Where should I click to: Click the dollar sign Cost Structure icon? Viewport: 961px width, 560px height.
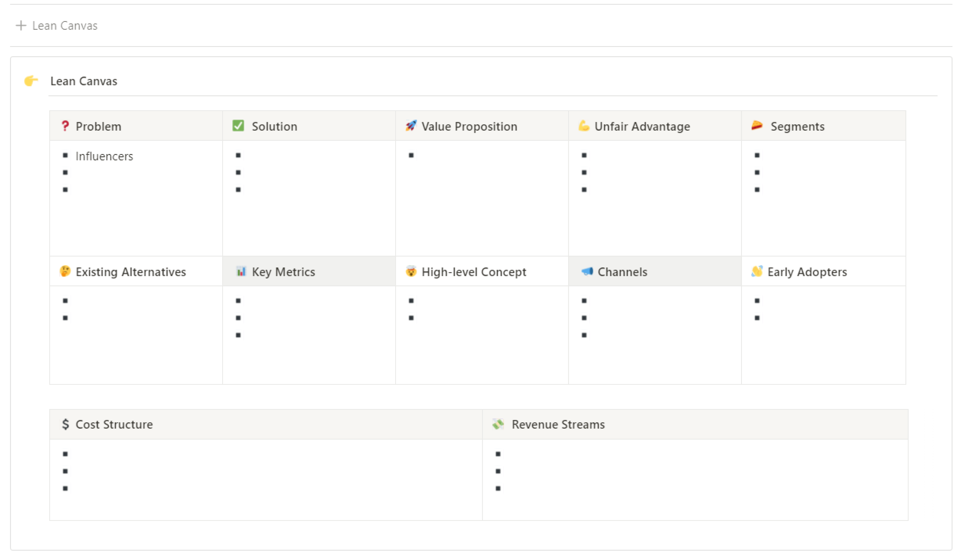[66, 424]
